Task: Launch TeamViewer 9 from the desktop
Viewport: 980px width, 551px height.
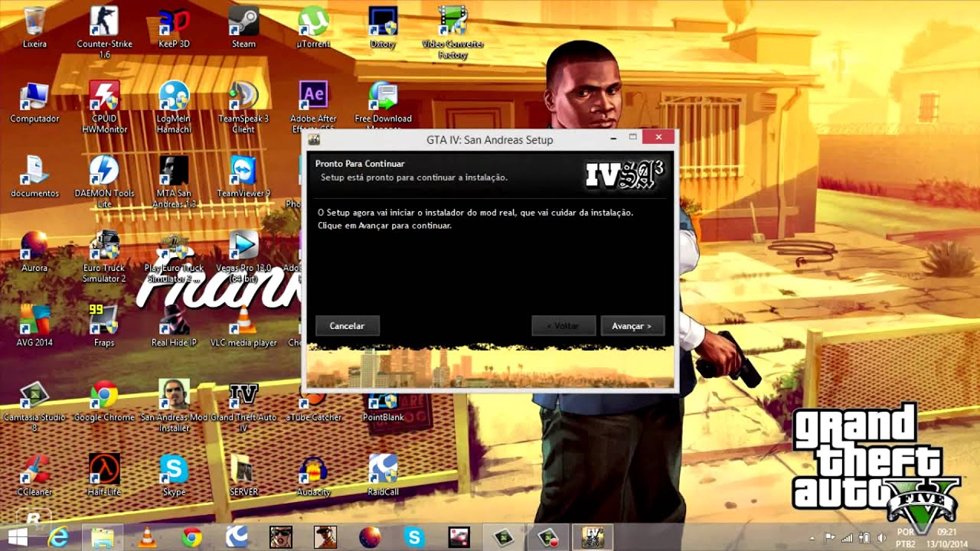Action: [x=243, y=178]
